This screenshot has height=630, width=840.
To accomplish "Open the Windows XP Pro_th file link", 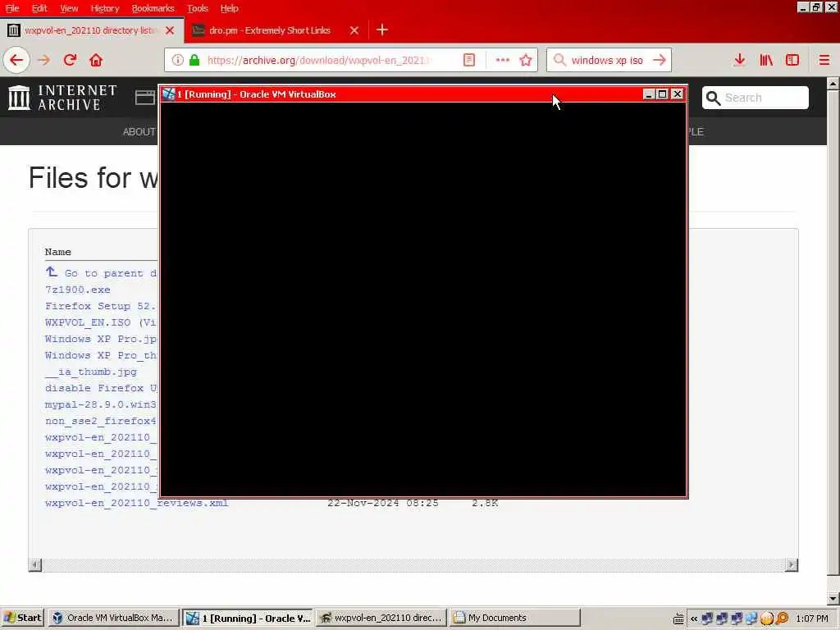I will coord(101,355).
